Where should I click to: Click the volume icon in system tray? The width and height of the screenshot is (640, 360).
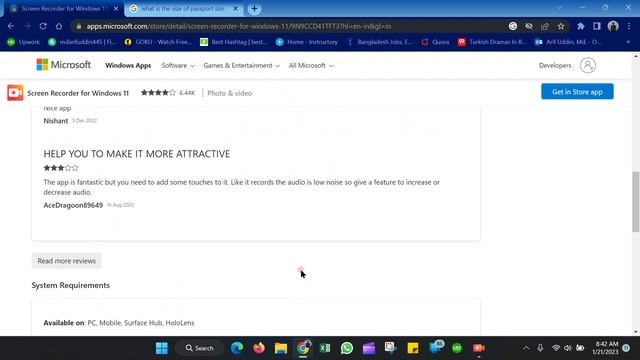point(567,348)
